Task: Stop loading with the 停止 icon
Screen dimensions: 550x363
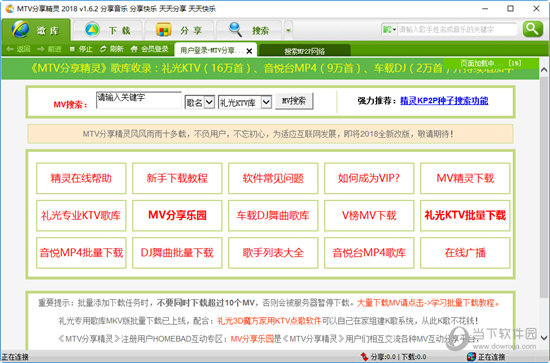Action: point(72,49)
